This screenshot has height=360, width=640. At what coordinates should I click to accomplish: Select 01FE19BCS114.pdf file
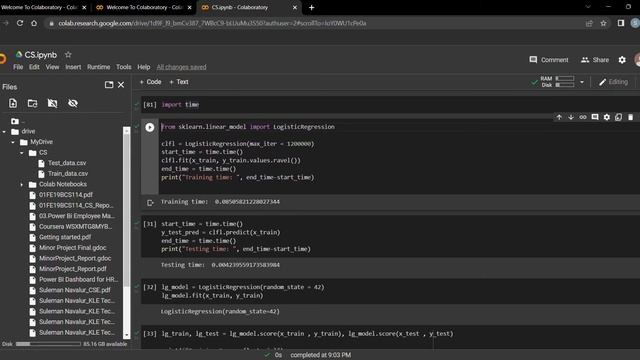click(66, 195)
